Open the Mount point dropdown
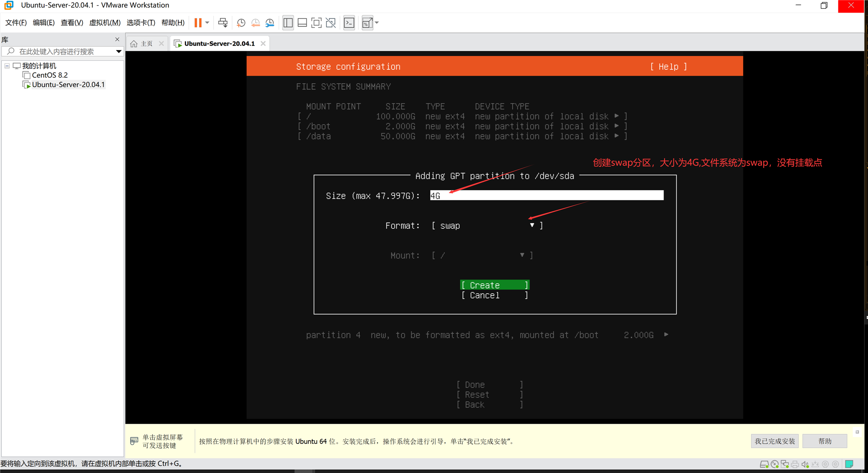 tap(482, 255)
